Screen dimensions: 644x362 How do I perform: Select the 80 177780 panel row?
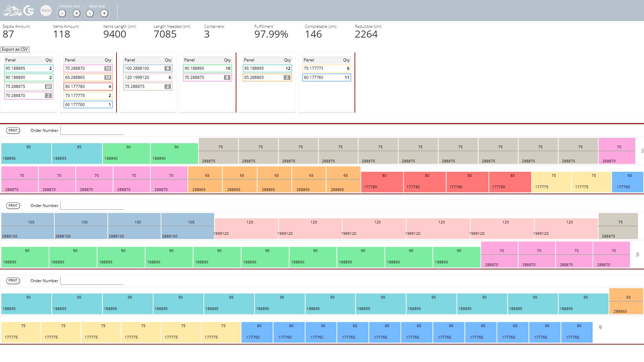click(x=88, y=87)
